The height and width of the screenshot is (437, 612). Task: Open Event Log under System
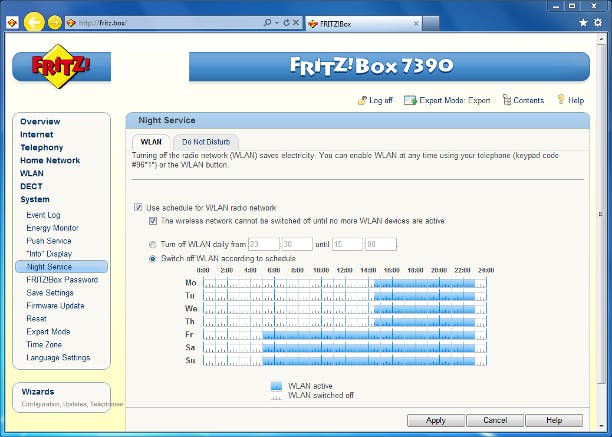(x=43, y=215)
